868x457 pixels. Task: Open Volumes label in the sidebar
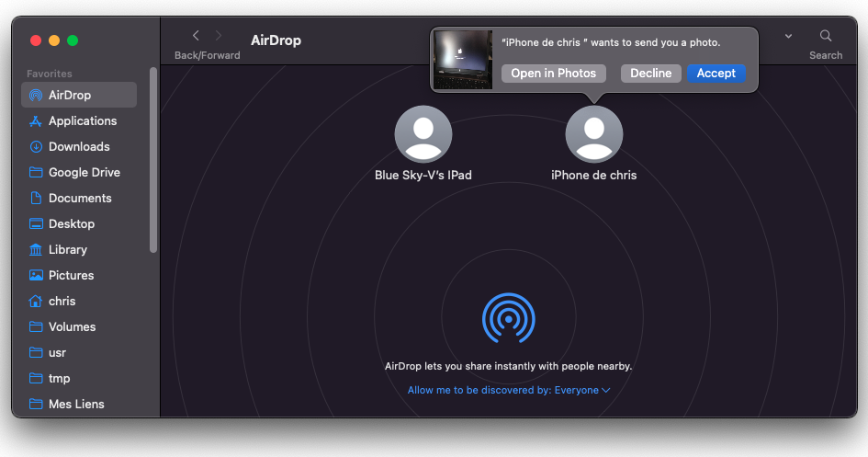tap(72, 326)
